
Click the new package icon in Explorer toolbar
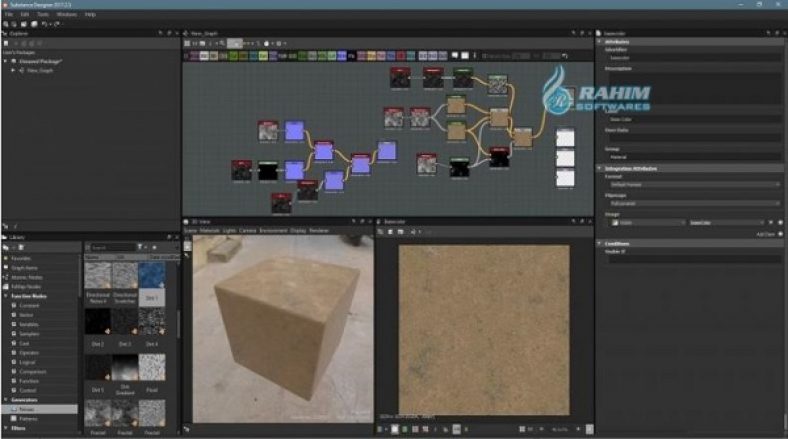tap(7, 44)
